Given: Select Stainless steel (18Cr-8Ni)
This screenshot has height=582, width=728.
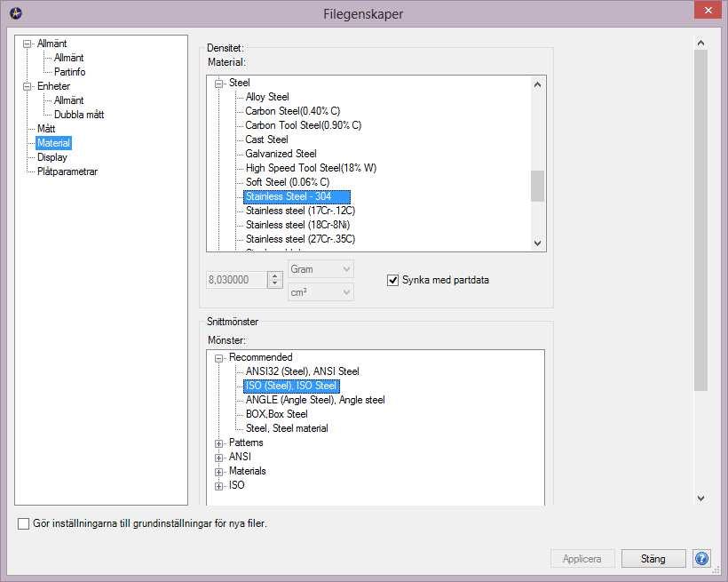Looking at the screenshot, I should click(x=297, y=225).
